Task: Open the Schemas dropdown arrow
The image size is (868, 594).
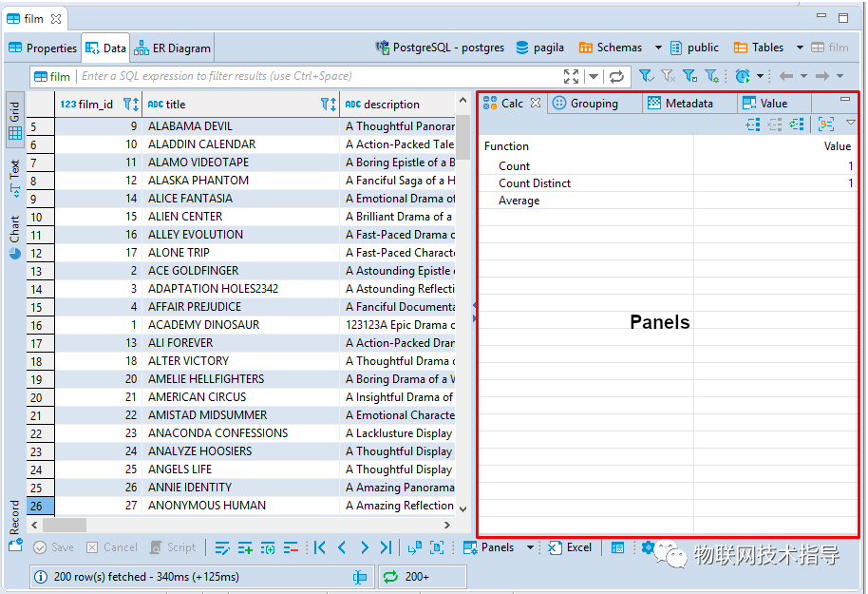Action: tap(658, 48)
